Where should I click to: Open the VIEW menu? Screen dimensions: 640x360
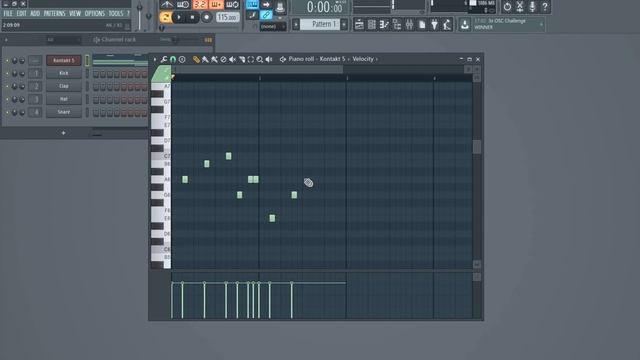point(75,14)
